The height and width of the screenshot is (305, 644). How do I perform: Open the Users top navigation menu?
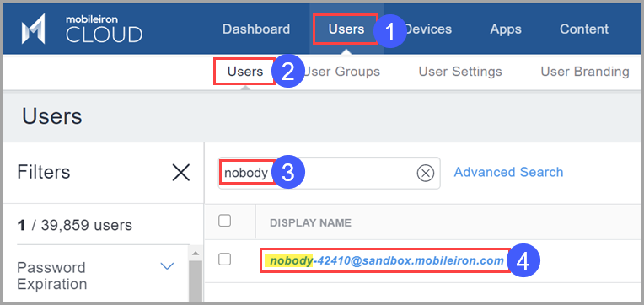click(x=346, y=29)
